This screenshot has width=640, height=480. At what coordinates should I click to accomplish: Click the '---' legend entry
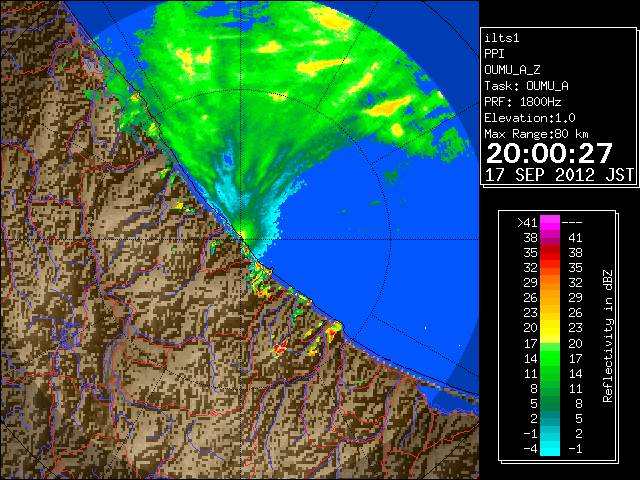(x=572, y=223)
